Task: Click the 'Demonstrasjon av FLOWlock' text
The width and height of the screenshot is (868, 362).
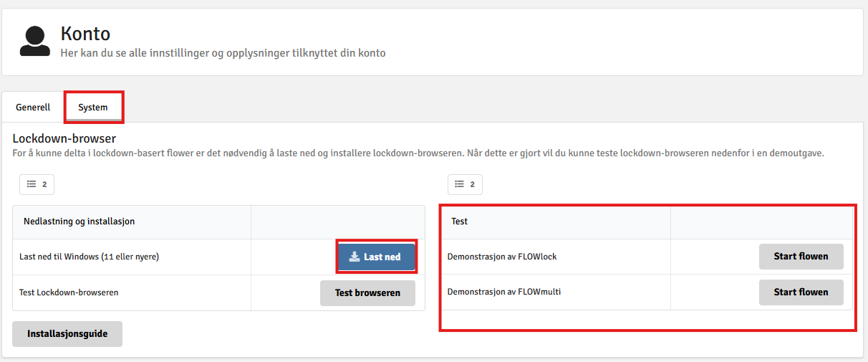Action: 502,256
